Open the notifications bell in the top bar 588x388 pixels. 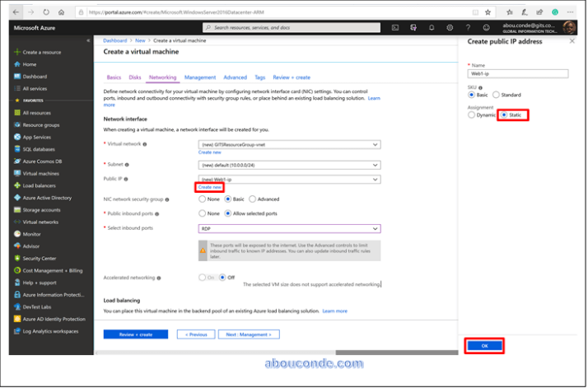click(431, 27)
